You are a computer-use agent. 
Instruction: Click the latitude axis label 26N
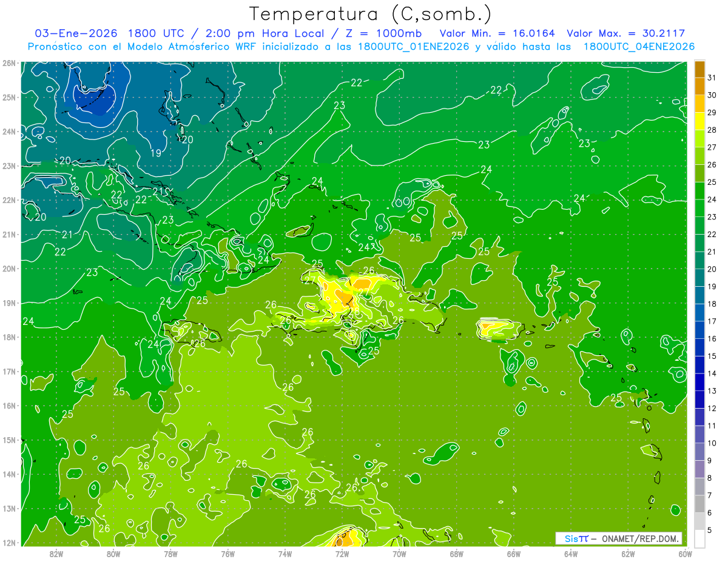(x=8, y=63)
